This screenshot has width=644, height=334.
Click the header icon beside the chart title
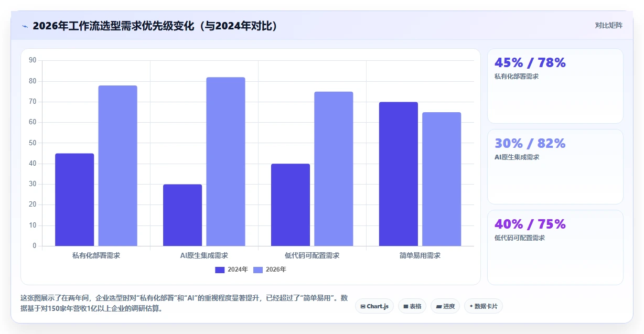point(25,26)
